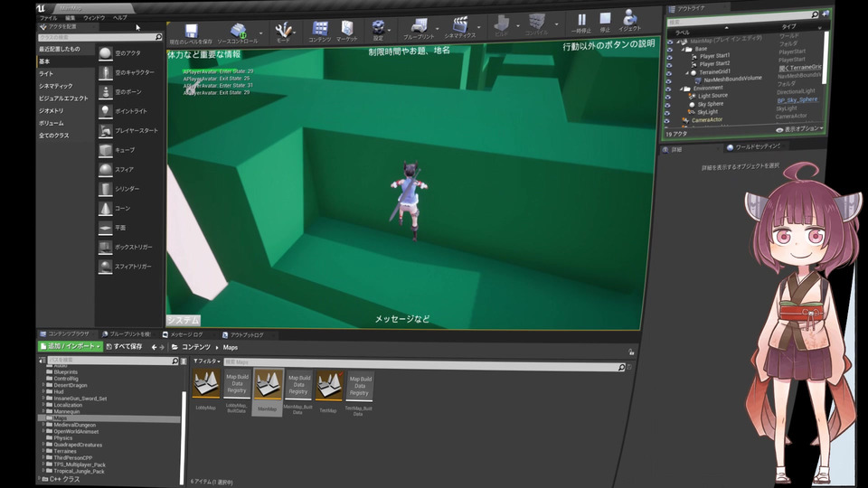This screenshot has width=868, height=488.
Task: Click the Compile (コンパイル) toolbar icon
Action: [536, 22]
